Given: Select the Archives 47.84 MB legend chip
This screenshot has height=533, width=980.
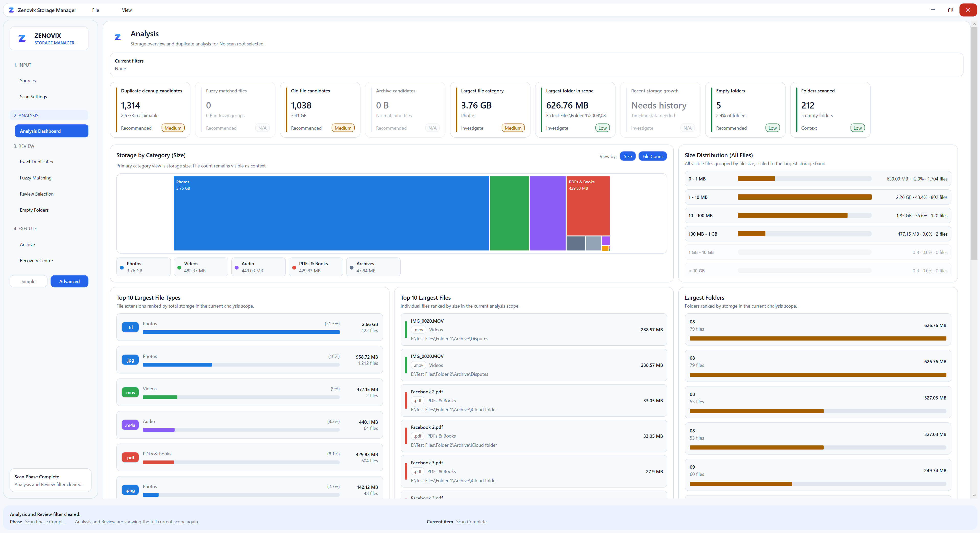Looking at the screenshot, I should pyautogui.click(x=373, y=267).
